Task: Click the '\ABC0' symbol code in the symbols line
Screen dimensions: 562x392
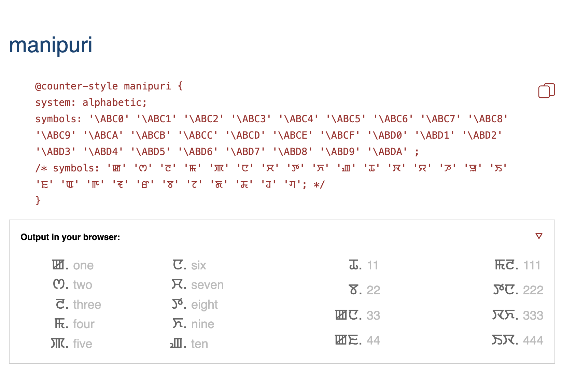Action: coord(109,119)
